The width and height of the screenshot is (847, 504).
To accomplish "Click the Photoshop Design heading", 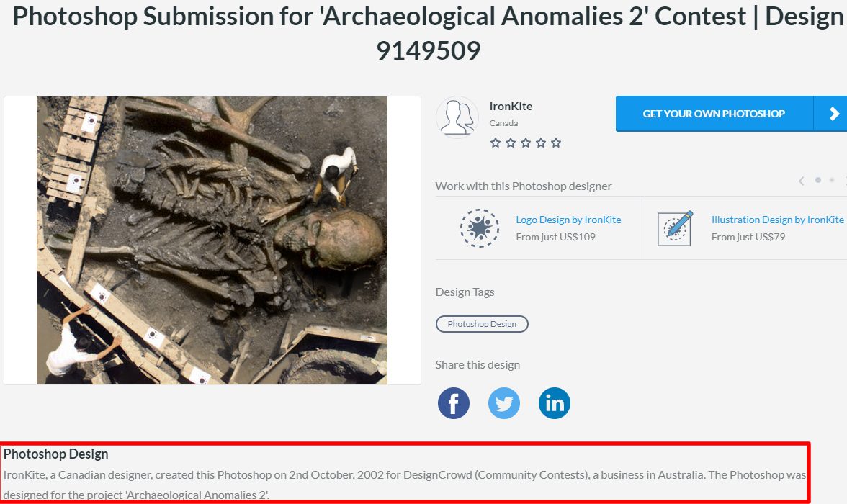I will 55,454.
